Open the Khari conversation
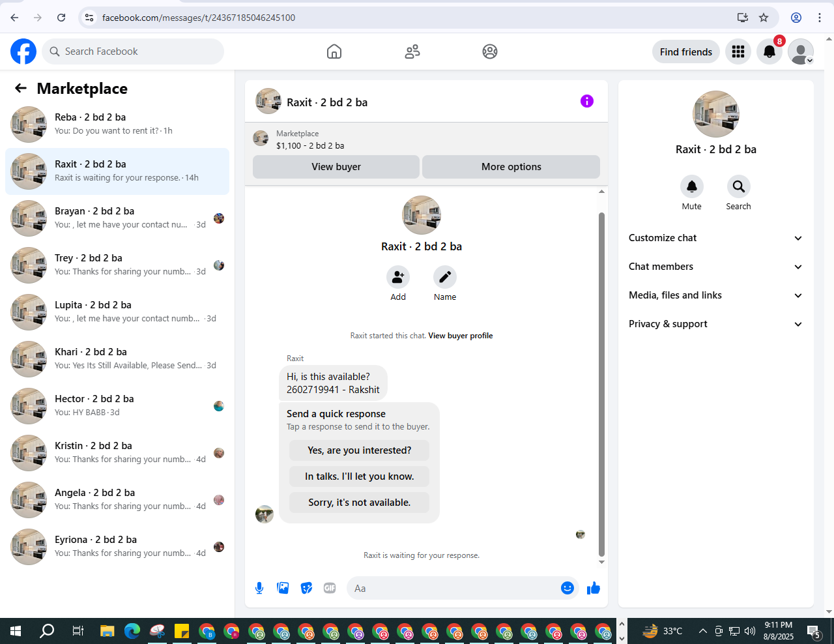Viewport: 834px width, 644px height. (117, 359)
